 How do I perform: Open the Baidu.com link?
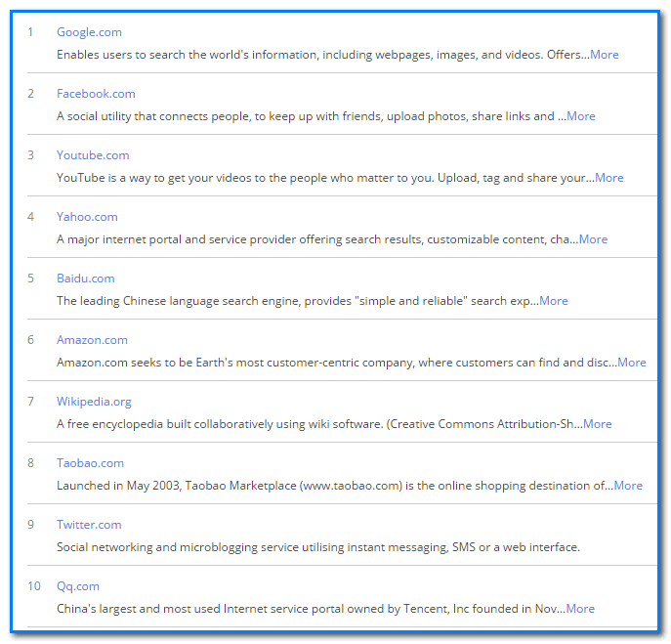pos(86,279)
